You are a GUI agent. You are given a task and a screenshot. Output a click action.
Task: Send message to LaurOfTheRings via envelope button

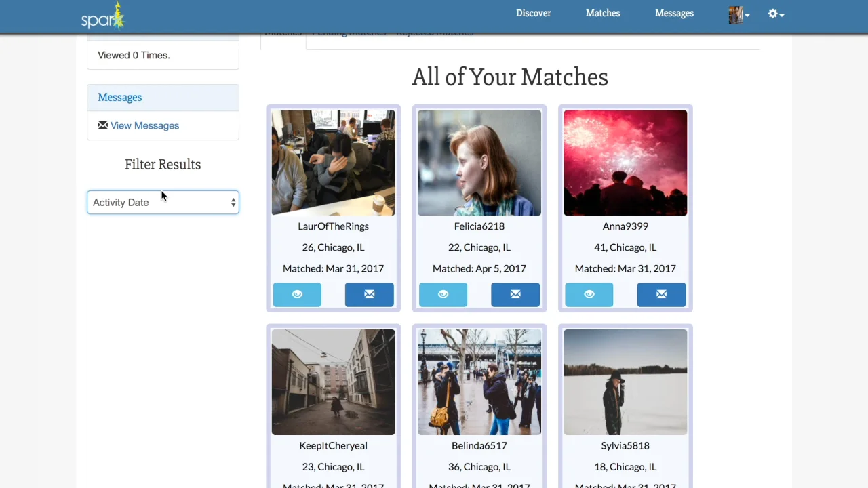369,294
